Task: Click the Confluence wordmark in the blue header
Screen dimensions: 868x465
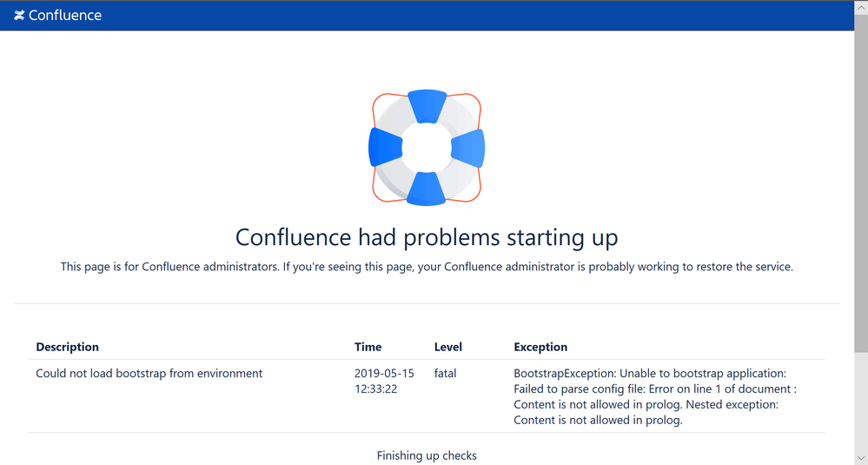Action: (65, 16)
